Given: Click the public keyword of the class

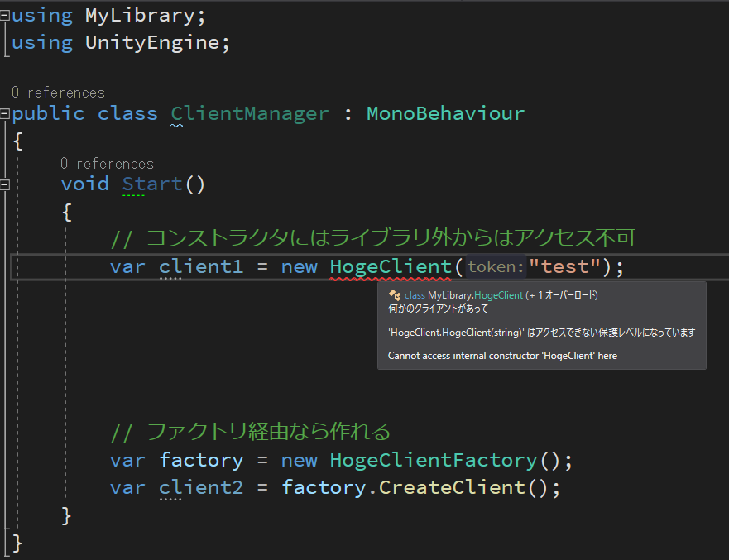Looking at the screenshot, I should tap(48, 113).
